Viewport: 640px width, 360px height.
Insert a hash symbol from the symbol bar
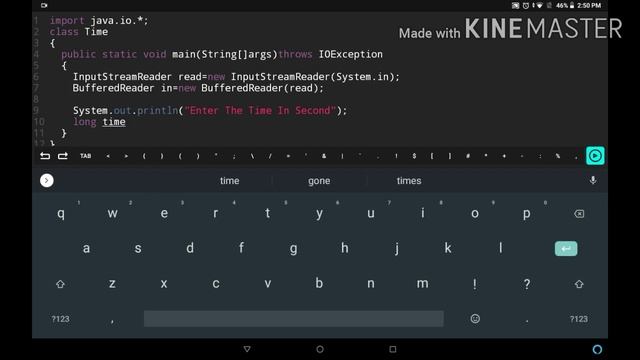pos(468,156)
